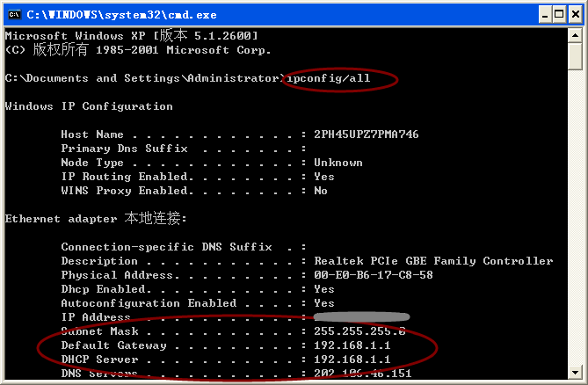Close the cmd.exe window
The width and height of the screenshot is (588, 385).
coord(575,15)
